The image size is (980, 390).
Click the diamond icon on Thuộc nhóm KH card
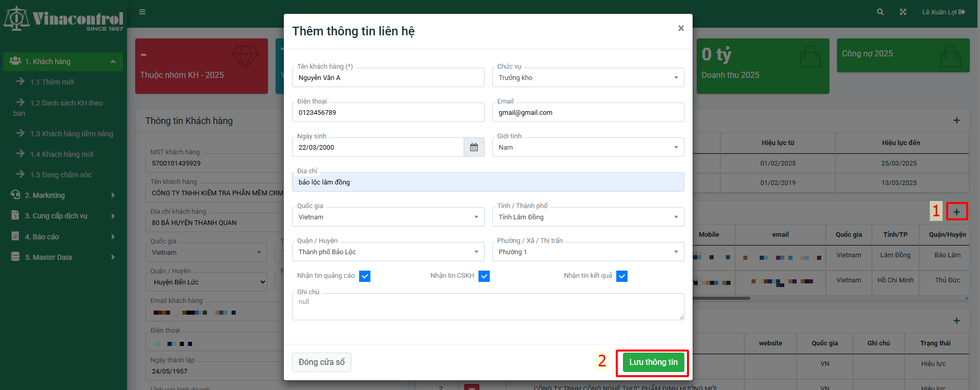[x=245, y=56]
